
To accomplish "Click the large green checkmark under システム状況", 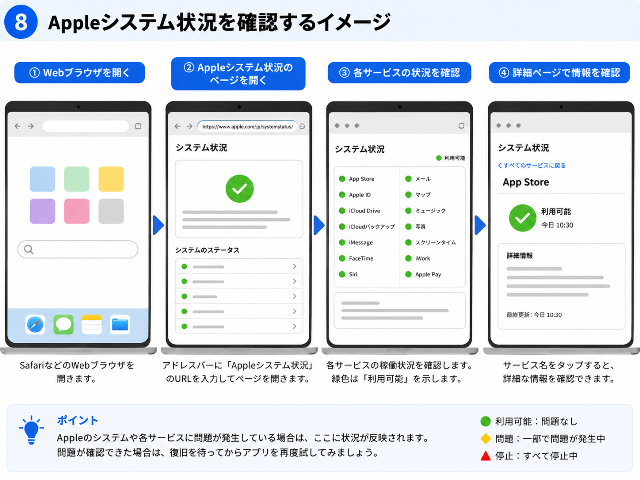I will click(x=240, y=189).
